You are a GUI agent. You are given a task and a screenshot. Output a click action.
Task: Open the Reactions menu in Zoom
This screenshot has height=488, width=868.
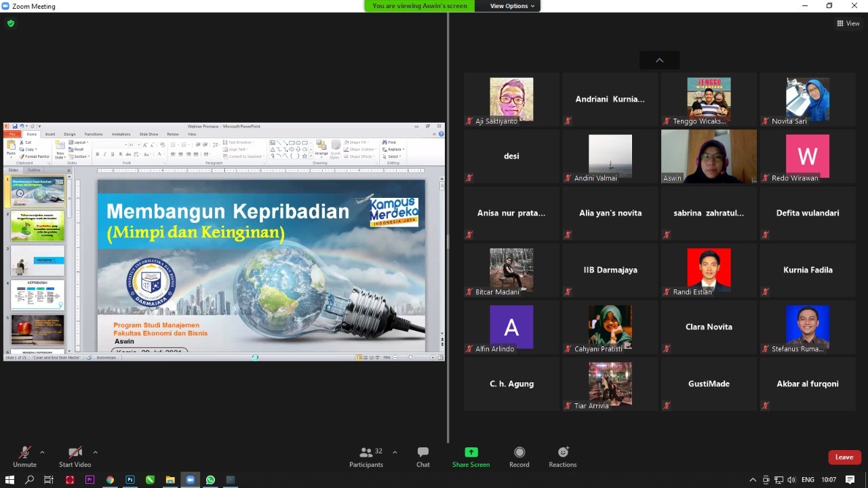click(x=563, y=457)
